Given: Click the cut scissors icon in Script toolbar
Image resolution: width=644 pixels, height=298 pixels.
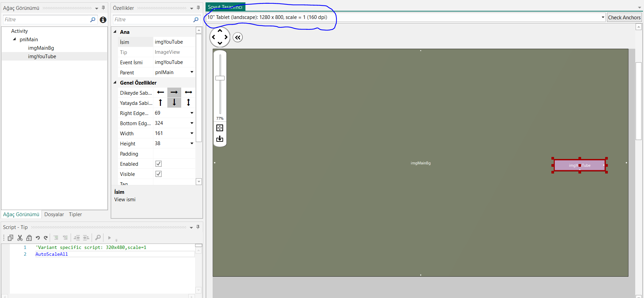Looking at the screenshot, I should [x=20, y=238].
